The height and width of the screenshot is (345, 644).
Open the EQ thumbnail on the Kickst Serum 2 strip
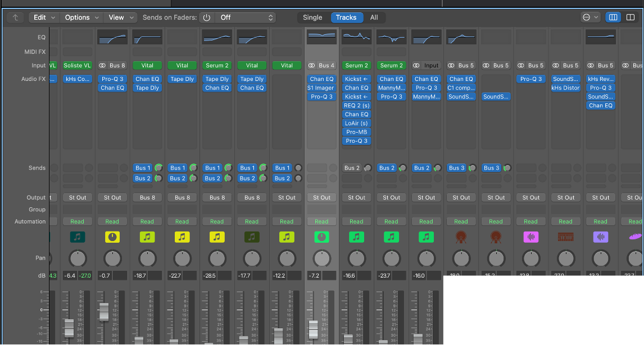356,37
